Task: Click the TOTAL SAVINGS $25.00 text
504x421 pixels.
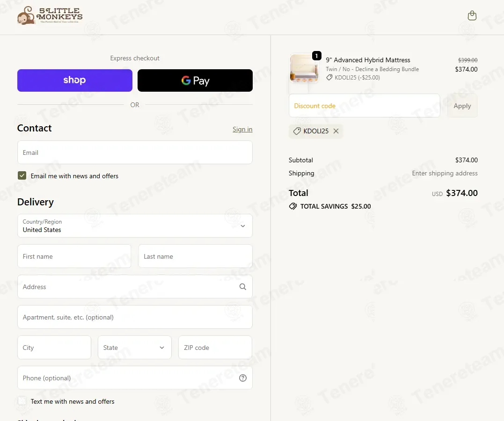Action: tap(335, 206)
